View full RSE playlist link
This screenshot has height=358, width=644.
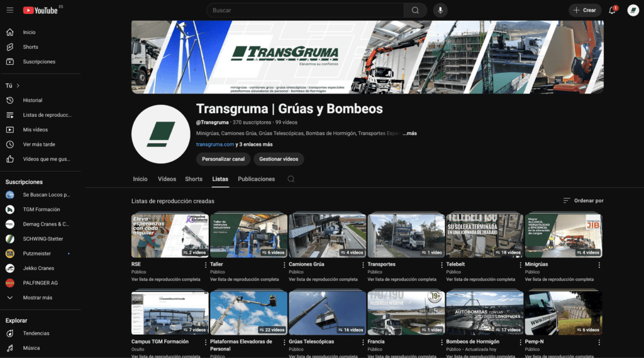point(166,279)
